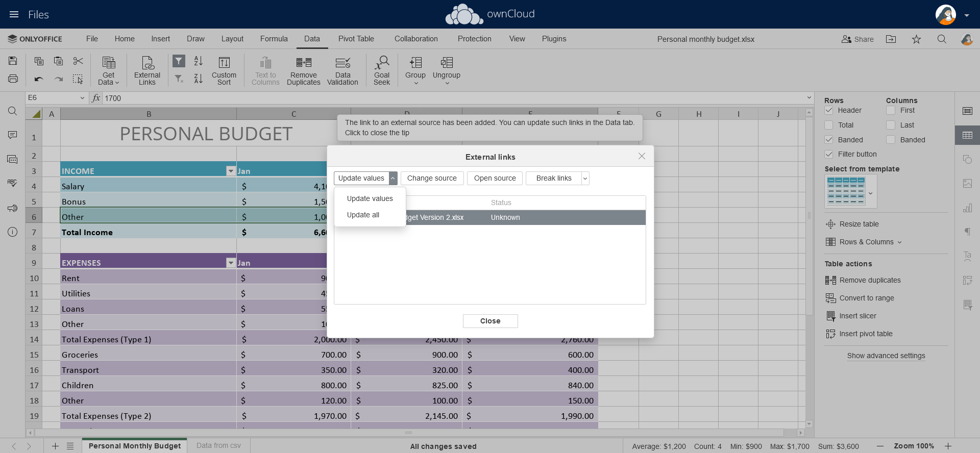
Task: Uncheck the Filter button checkbox
Action: click(x=829, y=154)
